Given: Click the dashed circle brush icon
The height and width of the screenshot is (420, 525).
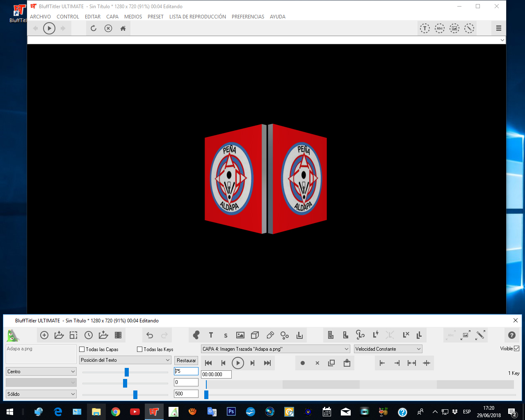Looking at the screenshot, I should click(469, 28).
